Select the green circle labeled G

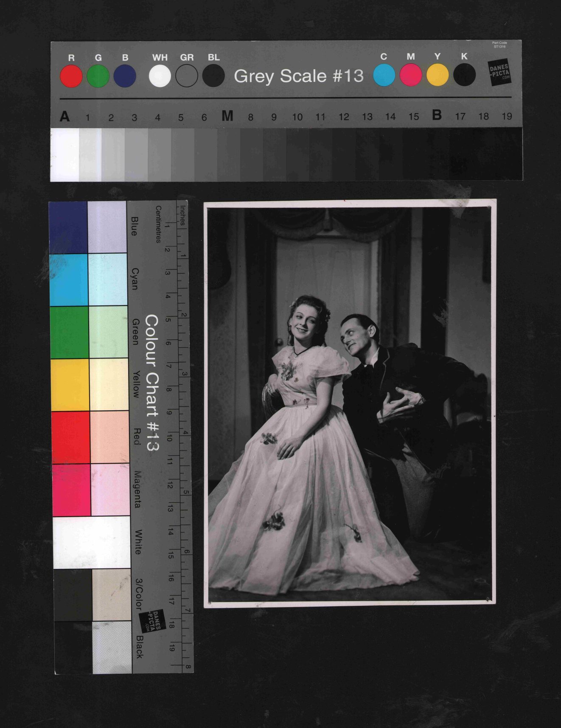[x=98, y=76]
